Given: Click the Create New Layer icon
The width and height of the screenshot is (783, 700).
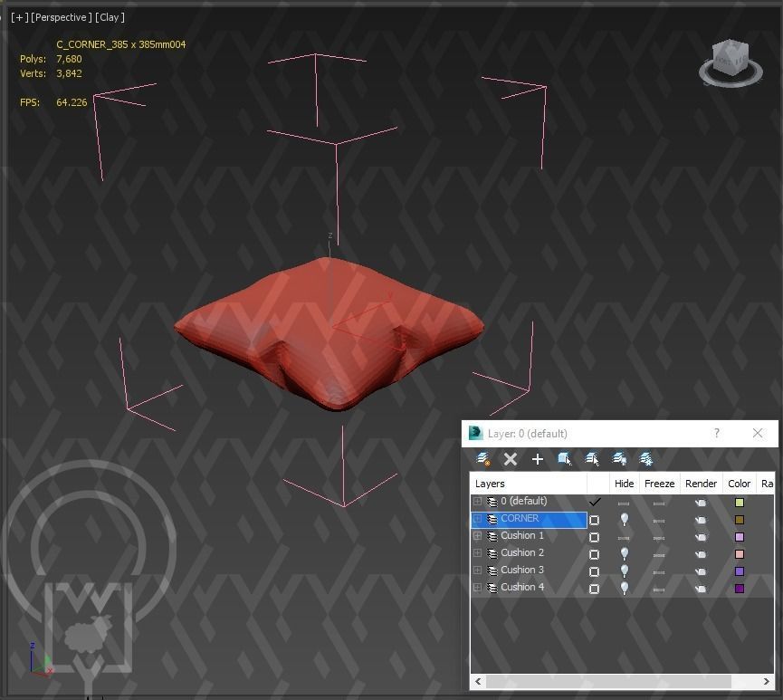Looking at the screenshot, I should [482, 459].
